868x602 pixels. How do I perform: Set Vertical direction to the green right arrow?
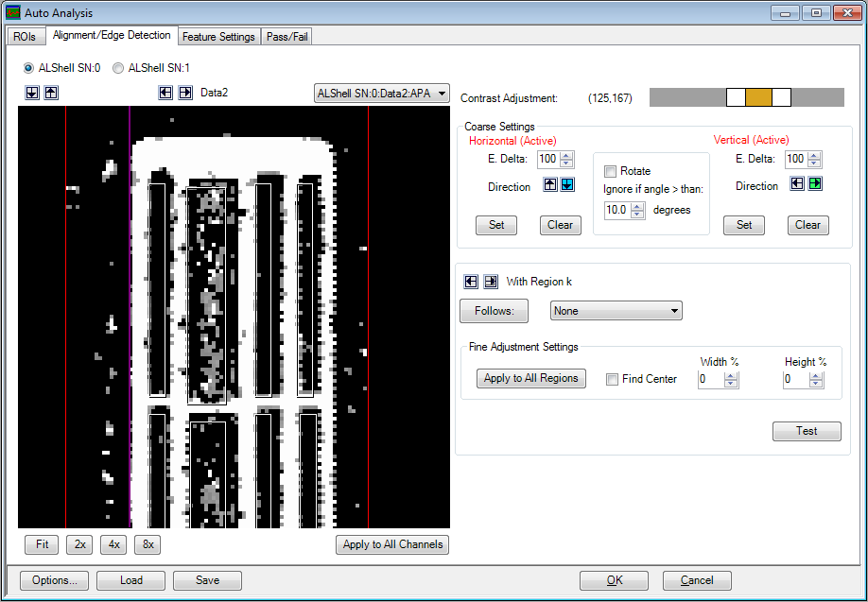click(815, 184)
